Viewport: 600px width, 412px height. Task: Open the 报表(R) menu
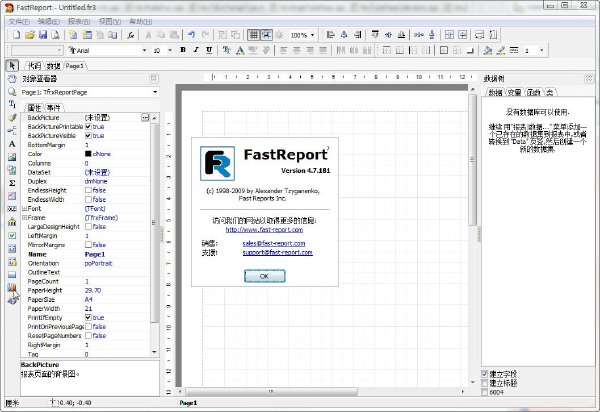(79, 22)
